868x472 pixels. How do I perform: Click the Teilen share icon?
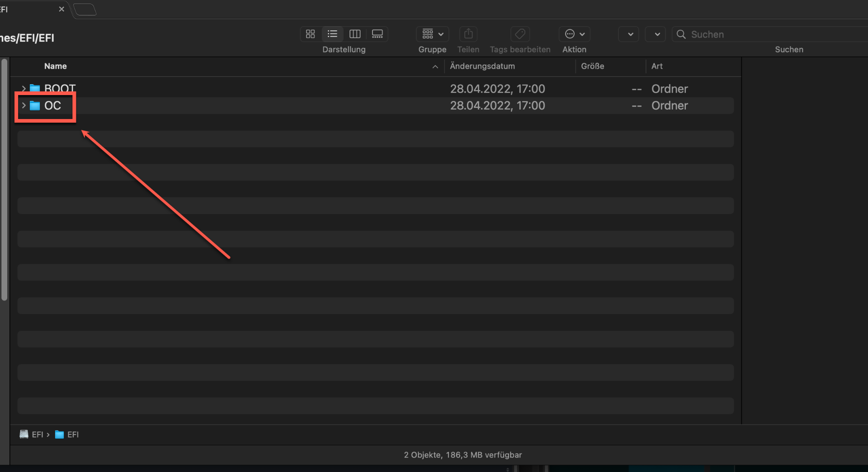(x=468, y=34)
